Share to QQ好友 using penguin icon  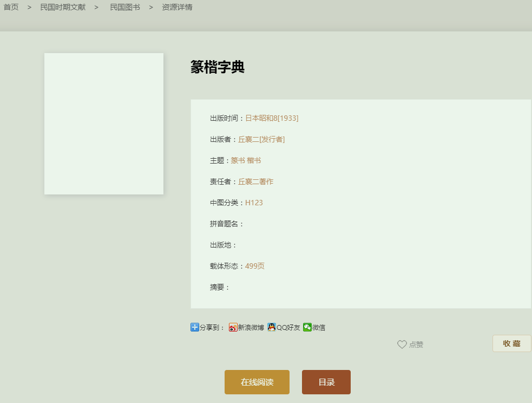click(x=272, y=327)
